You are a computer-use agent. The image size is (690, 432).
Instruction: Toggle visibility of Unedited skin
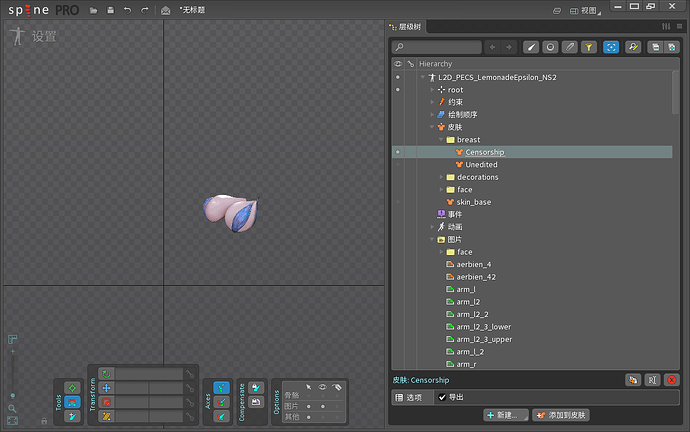[398, 165]
